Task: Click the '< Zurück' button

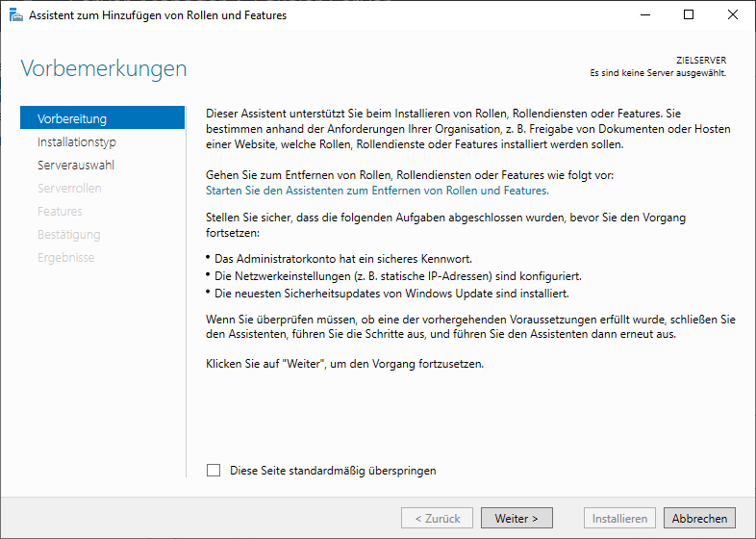Action: (x=437, y=519)
